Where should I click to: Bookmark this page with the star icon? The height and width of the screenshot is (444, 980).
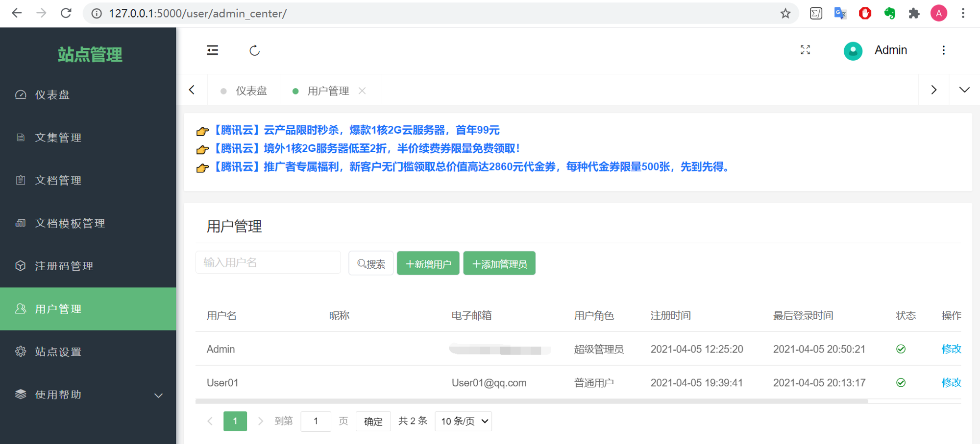click(x=785, y=13)
